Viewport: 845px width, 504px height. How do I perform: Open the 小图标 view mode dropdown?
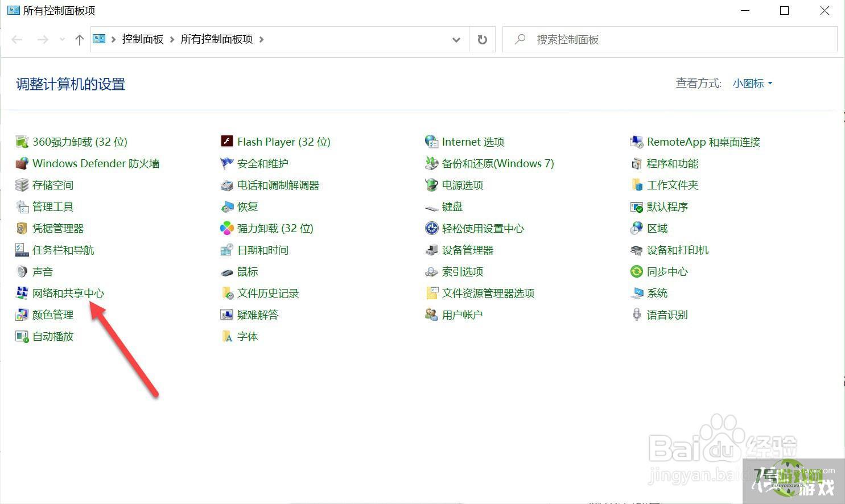(753, 84)
